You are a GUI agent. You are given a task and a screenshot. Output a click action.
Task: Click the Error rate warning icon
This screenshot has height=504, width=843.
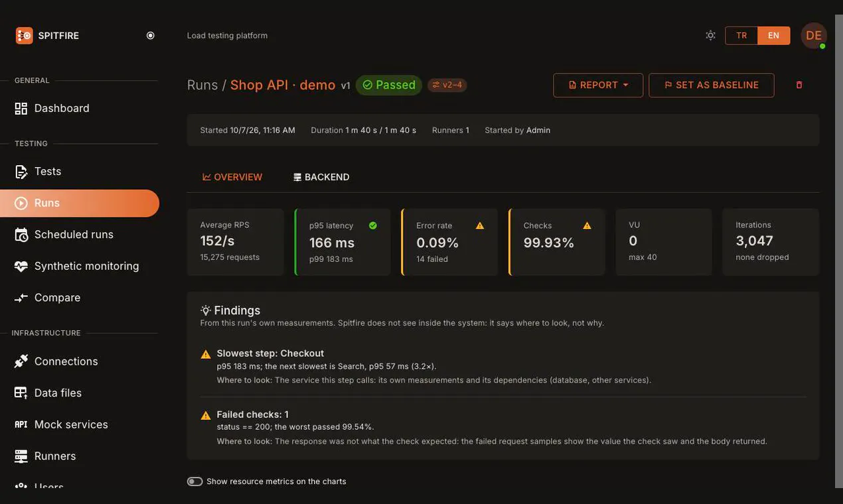[480, 225]
